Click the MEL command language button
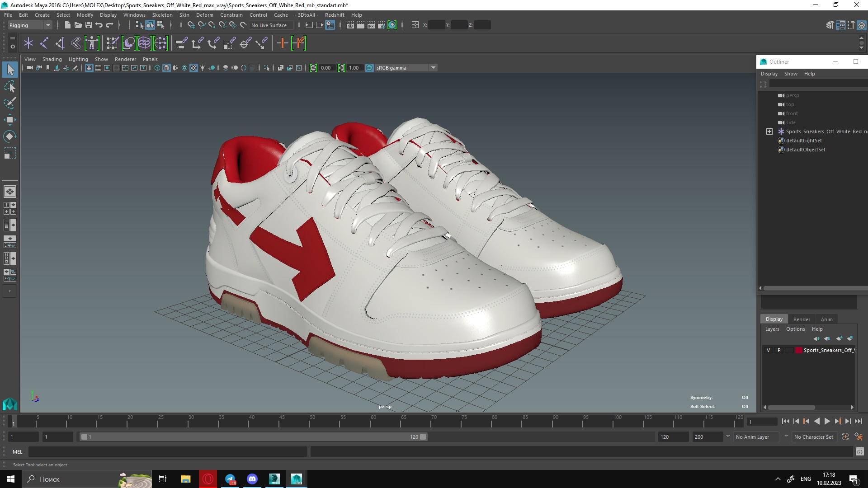 [x=17, y=452]
